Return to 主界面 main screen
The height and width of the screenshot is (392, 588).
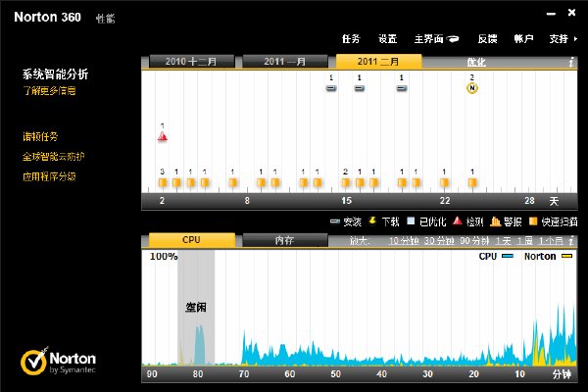pyautogui.click(x=428, y=38)
